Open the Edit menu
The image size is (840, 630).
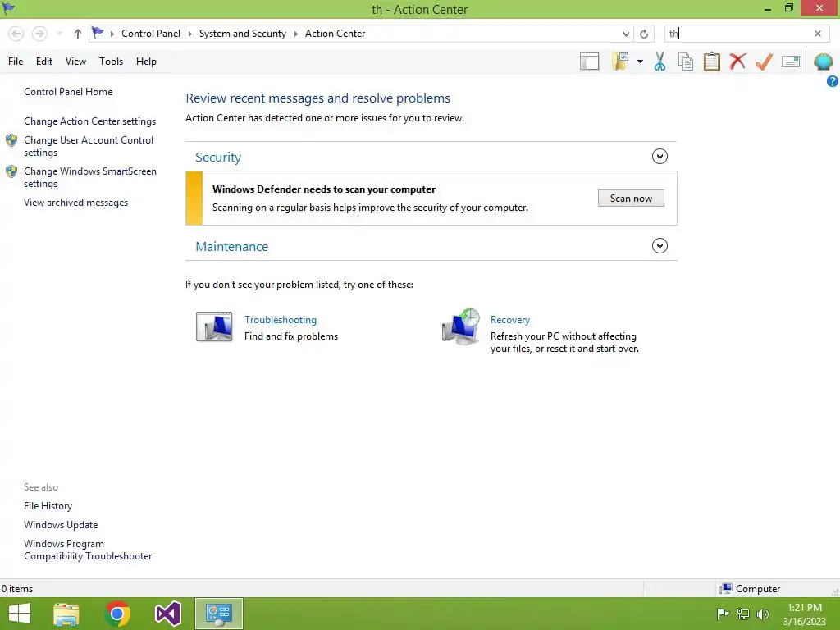44,62
